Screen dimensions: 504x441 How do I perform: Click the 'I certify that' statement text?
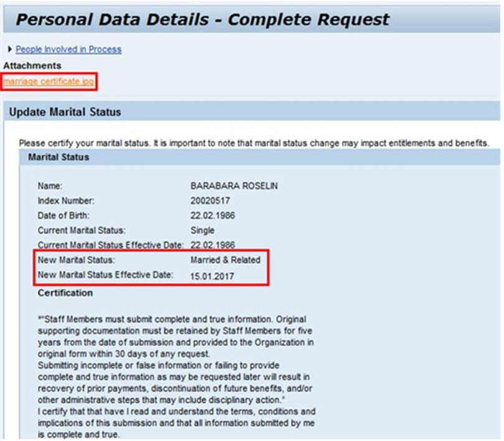176,412
